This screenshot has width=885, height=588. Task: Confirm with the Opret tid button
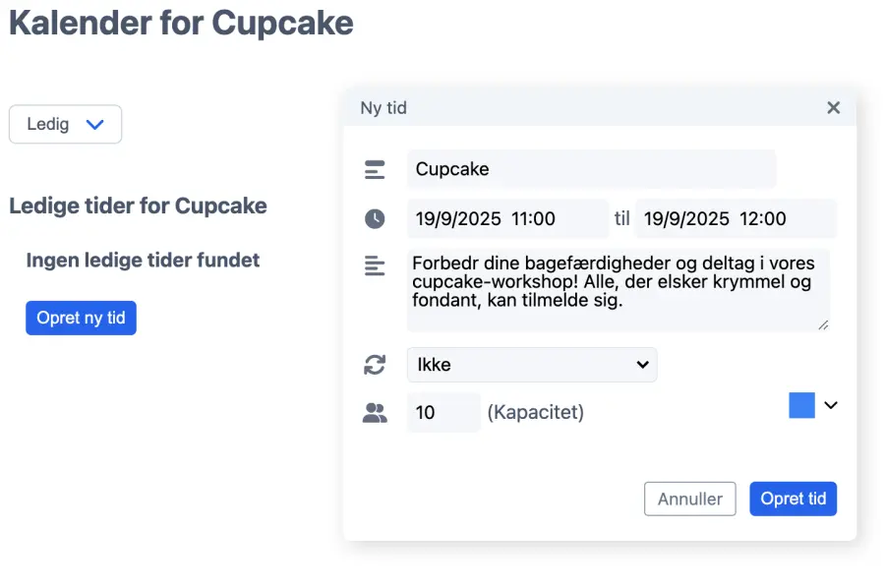(793, 499)
